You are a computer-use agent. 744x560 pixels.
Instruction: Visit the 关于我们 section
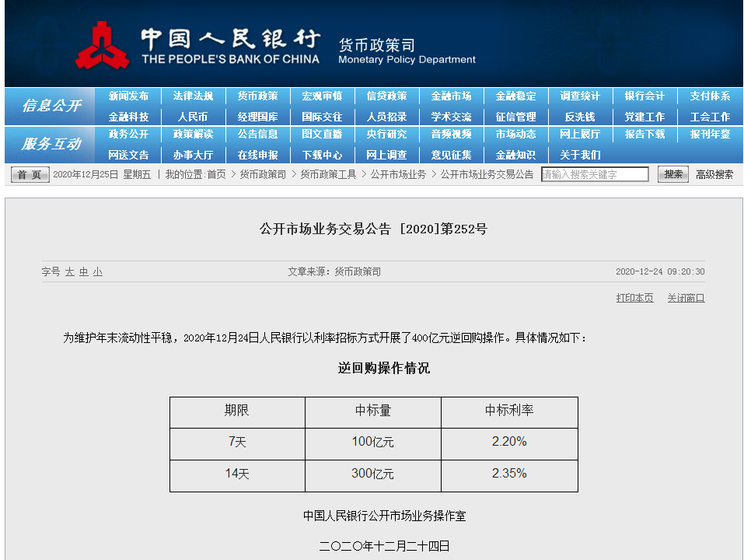582,155
